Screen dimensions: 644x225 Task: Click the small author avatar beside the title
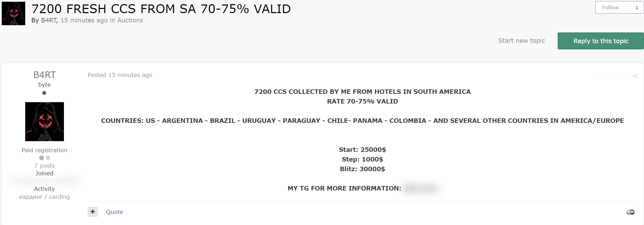[13, 13]
